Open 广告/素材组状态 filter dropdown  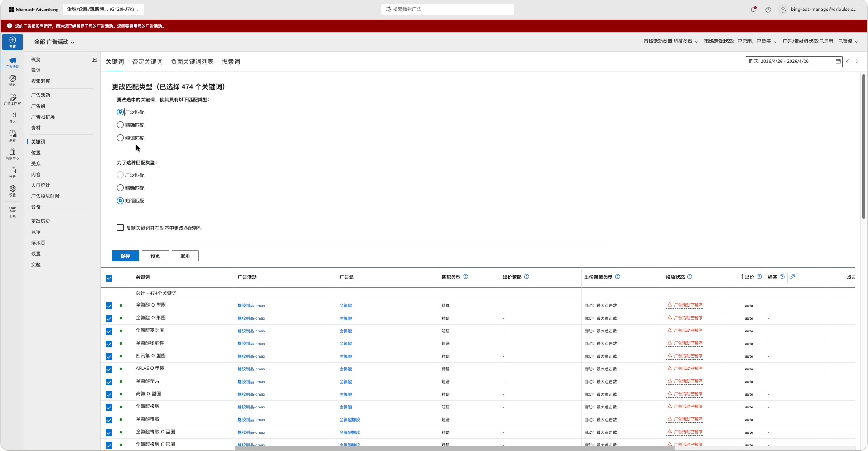point(820,41)
